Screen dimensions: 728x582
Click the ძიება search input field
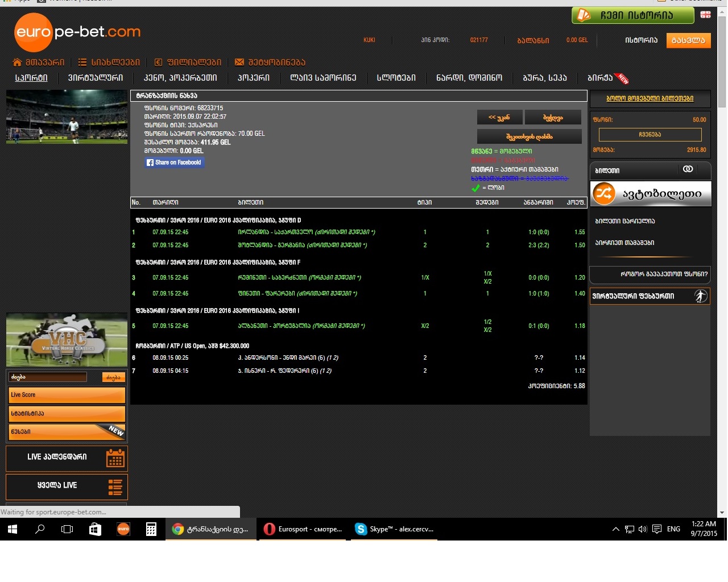[x=48, y=377]
